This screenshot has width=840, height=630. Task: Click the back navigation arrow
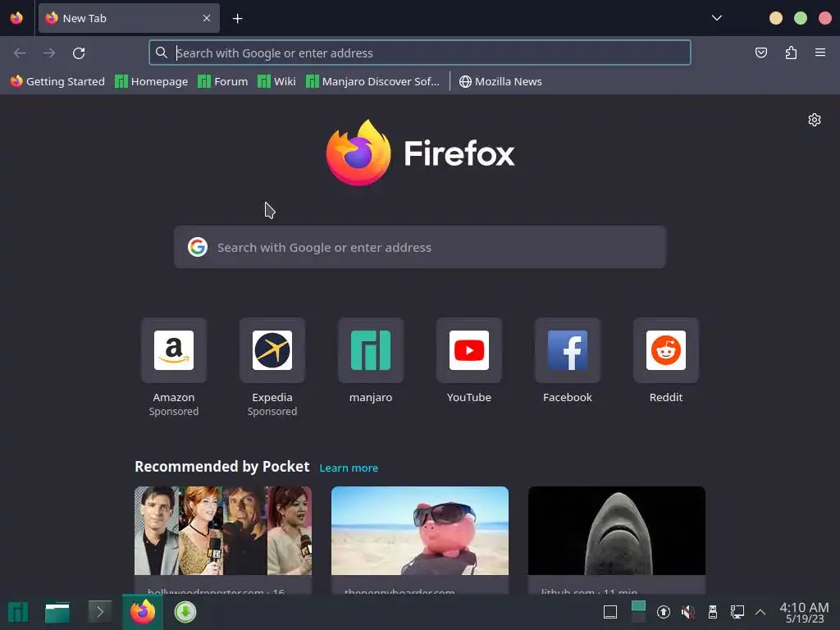[20, 53]
